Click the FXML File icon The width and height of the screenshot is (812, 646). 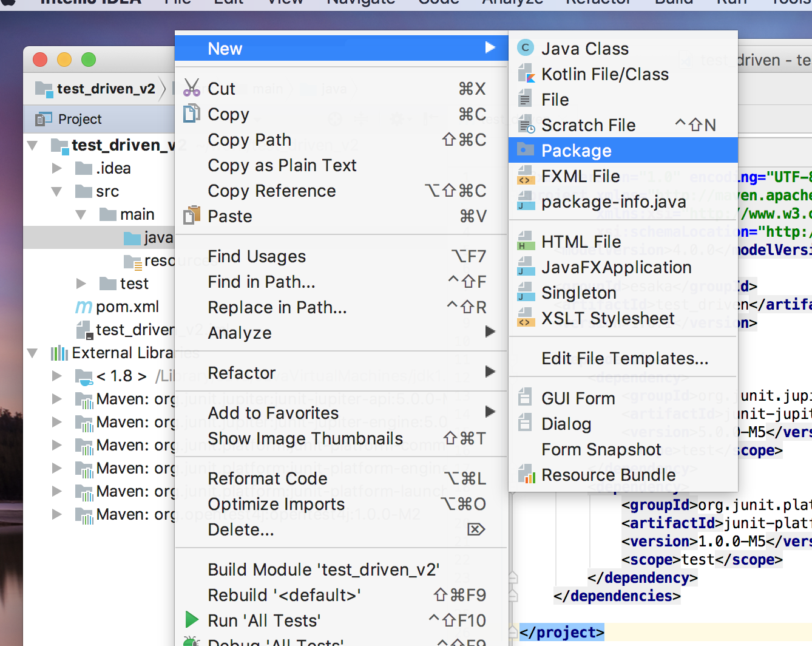point(526,176)
